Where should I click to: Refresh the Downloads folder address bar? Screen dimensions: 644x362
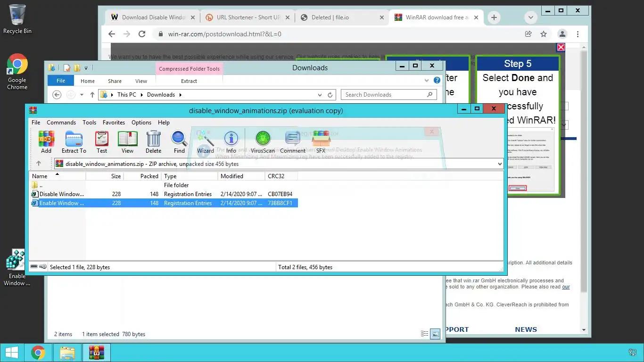coord(331,95)
